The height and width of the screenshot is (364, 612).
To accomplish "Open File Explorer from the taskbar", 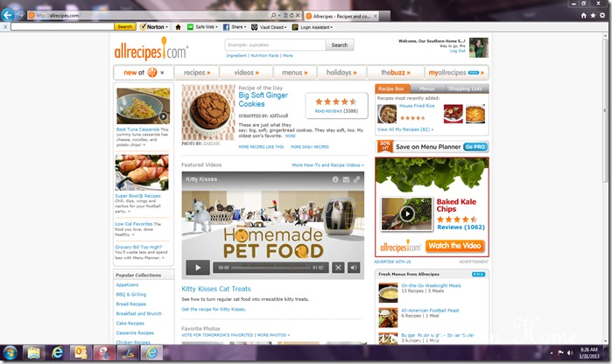I will [x=33, y=353].
